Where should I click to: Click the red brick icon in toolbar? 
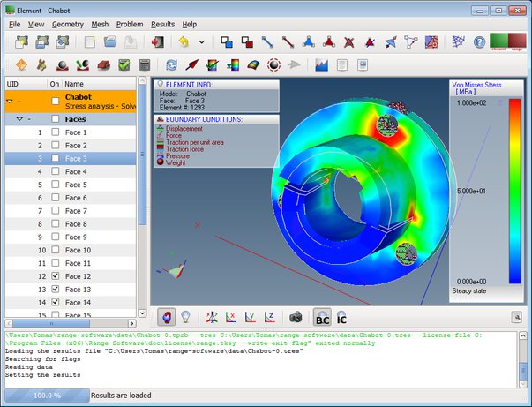click(103, 64)
